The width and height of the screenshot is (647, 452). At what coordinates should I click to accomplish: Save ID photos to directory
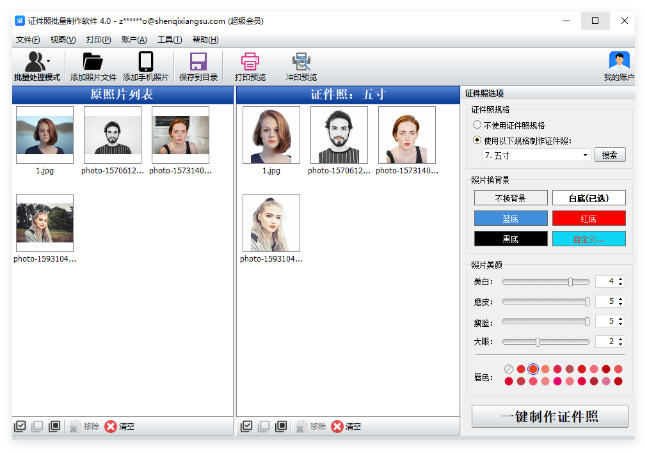click(x=198, y=66)
